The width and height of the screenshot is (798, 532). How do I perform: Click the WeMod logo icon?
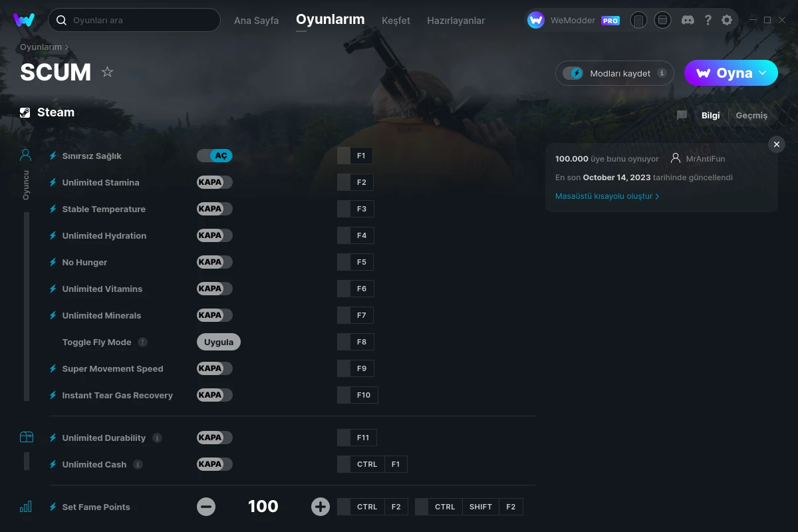[24, 20]
